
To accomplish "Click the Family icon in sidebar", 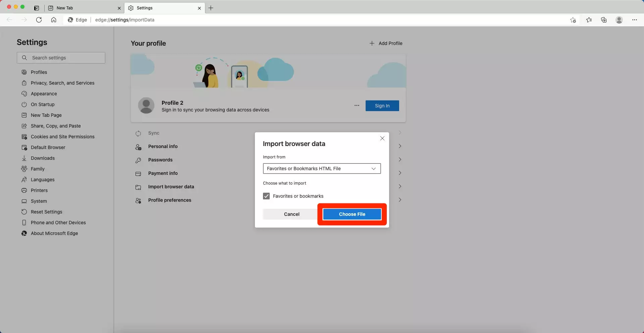I will click(x=24, y=169).
